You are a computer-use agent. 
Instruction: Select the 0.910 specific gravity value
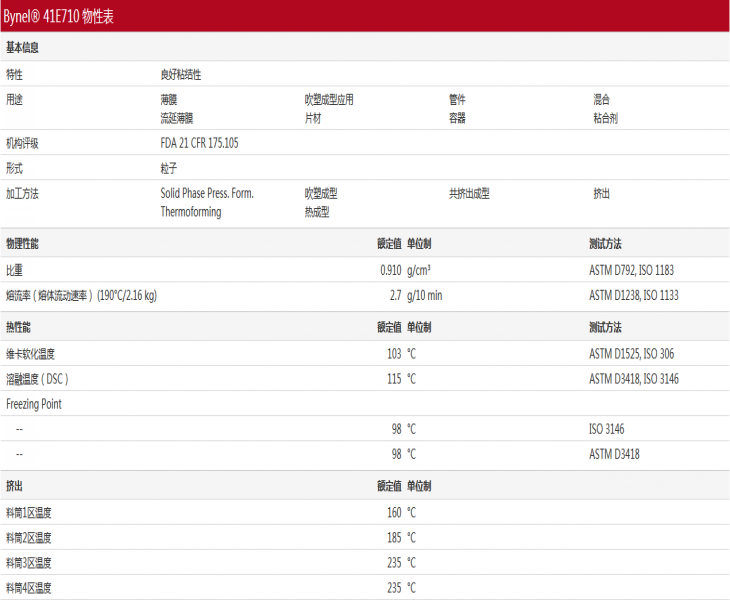390,270
